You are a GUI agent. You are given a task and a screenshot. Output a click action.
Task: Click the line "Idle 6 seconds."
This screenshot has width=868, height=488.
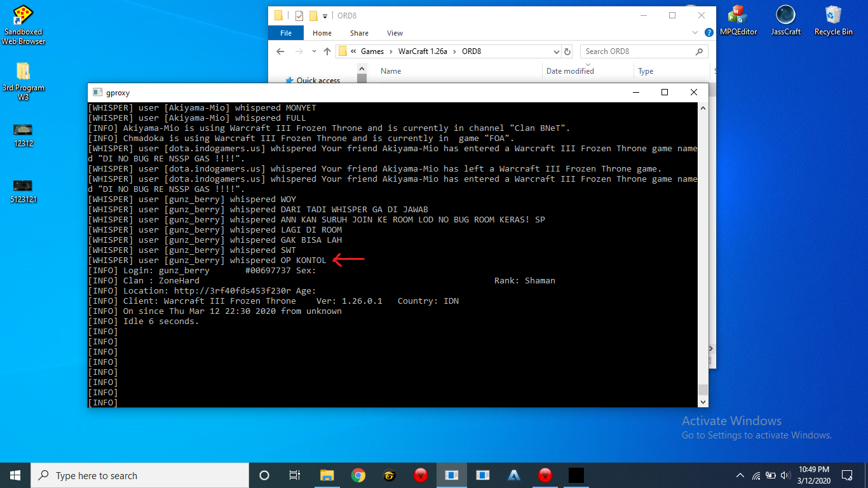click(x=144, y=322)
